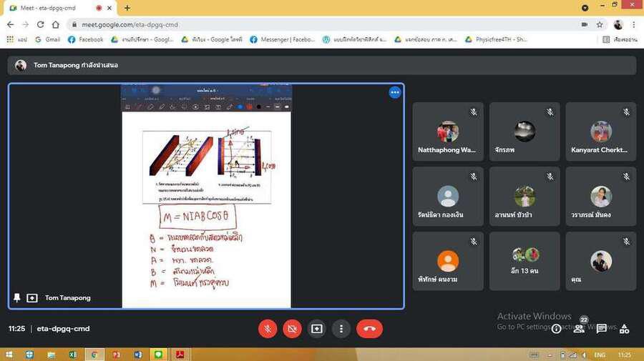
Task: Click the Kanyarat Cherkt... participant tile
Action: click(600, 132)
